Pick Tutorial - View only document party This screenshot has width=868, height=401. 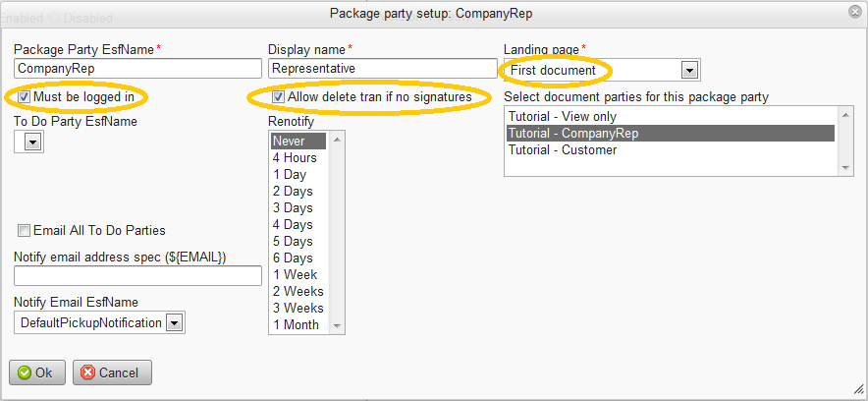click(563, 116)
